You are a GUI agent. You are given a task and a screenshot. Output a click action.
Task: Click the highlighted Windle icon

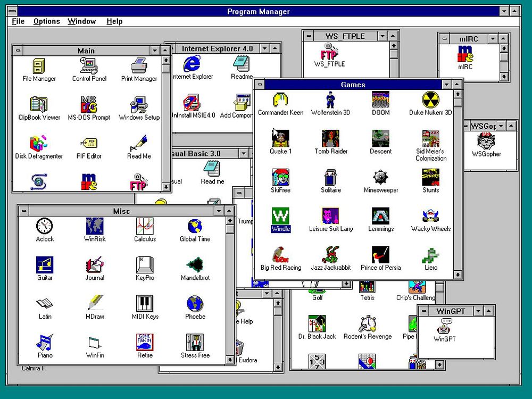[x=280, y=216]
